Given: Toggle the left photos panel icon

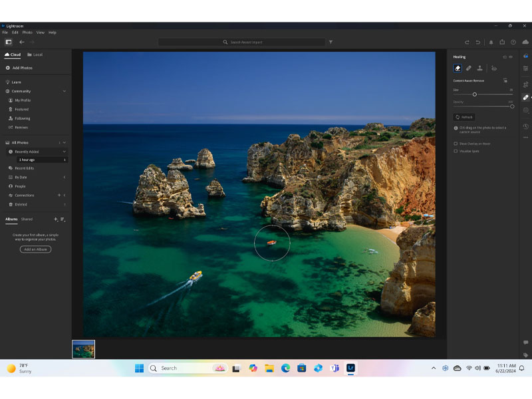Looking at the screenshot, I should pyautogui.click(x=9, y=42).
